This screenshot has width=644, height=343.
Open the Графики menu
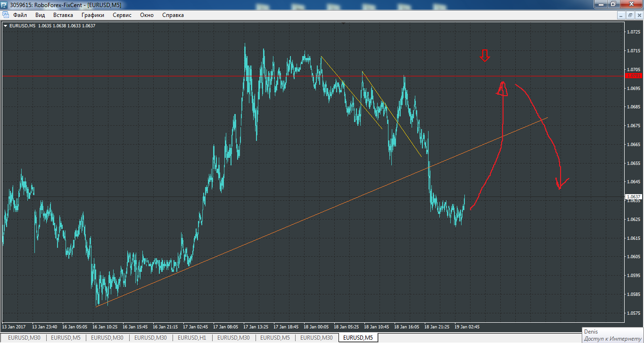(92, 15)
